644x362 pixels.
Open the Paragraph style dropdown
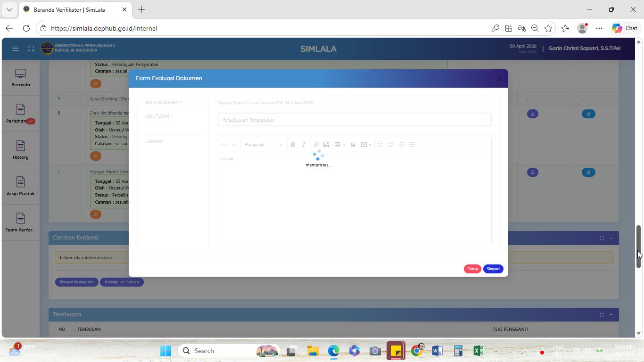pyautogui.click(x=264, y=145)
